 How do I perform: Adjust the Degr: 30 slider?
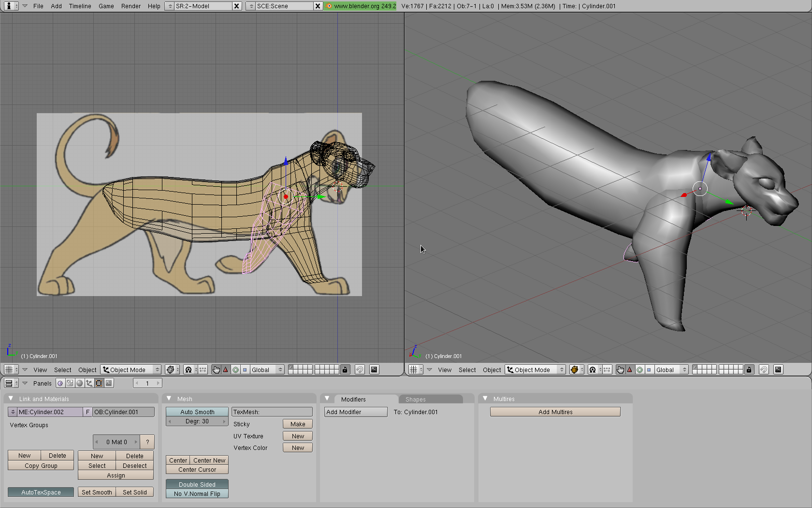(x=197, y=421)
